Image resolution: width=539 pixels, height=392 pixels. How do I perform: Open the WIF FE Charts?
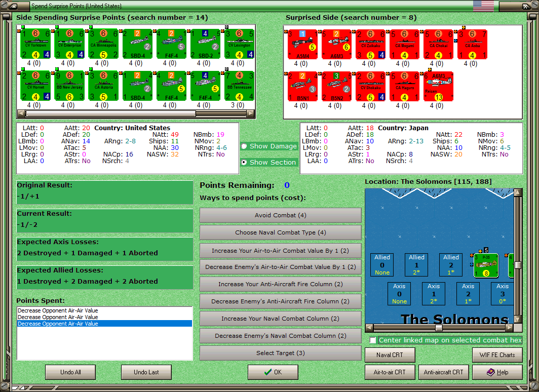pyautogui.click(x=497, y=355)
